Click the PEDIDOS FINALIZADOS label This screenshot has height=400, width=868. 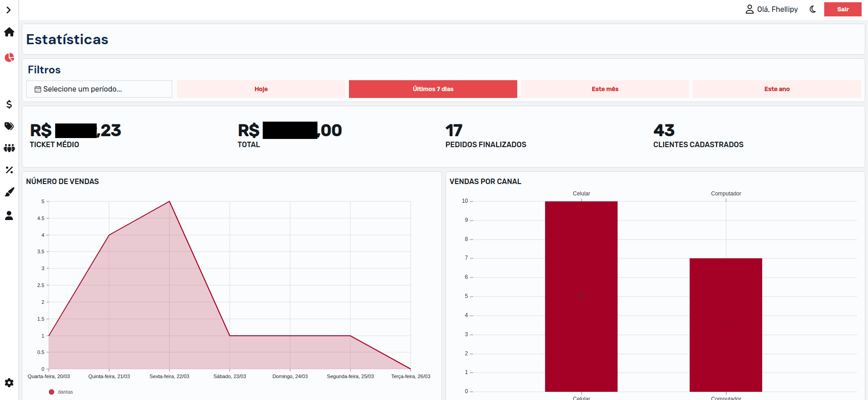(x=486, y=144)
